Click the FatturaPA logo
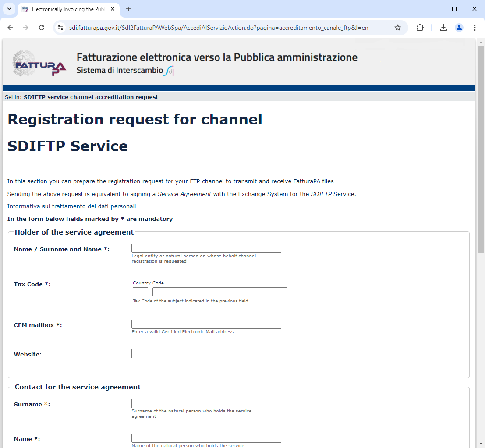The height and width of the screenshot is (448, 485). pos(39,64)
